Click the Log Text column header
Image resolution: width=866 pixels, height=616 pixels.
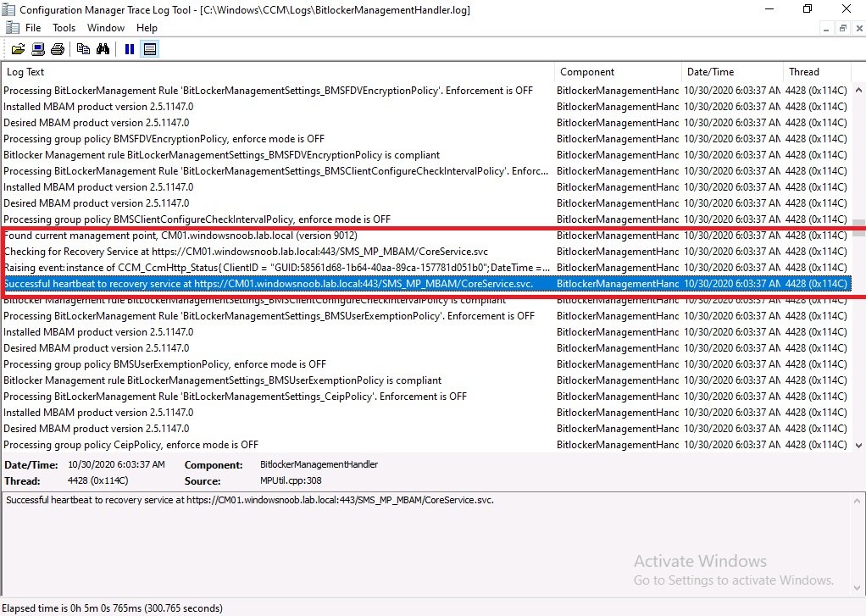(x=278, y=72)
